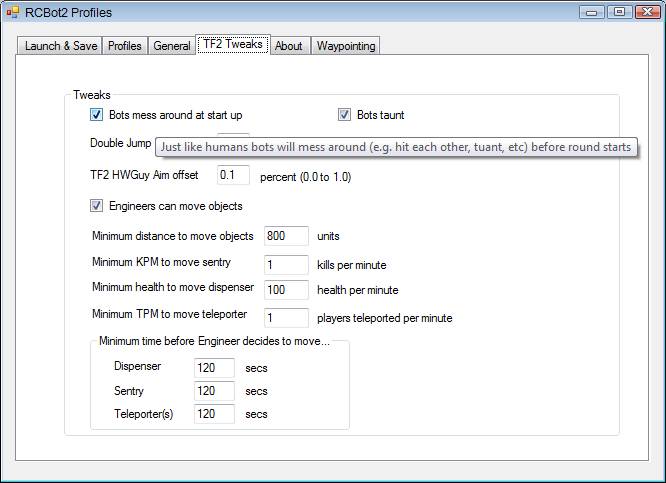The image size is (666, 483).
Task: Maximize the RCBot2 Profiles window
Action: (619, 12)
